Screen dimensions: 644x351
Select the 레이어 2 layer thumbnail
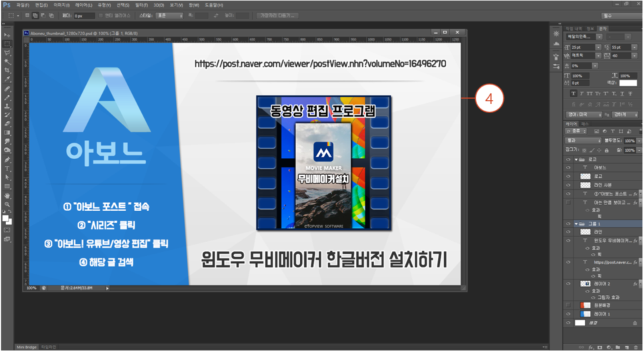585,284
